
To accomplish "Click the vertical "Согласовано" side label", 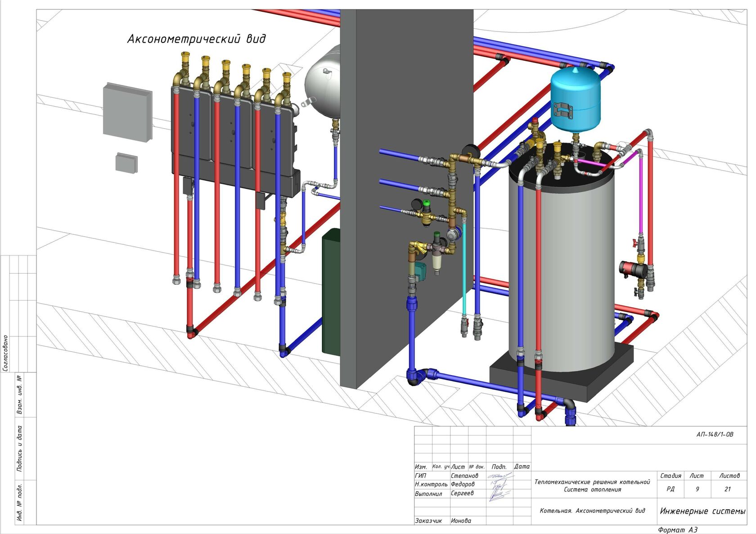I will coord(5,353).
